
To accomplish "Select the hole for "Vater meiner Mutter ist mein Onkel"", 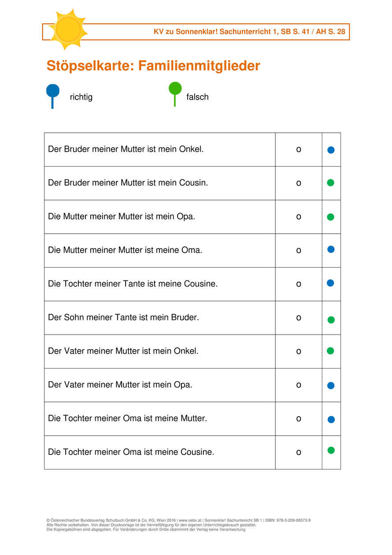I will click(299, 352).
